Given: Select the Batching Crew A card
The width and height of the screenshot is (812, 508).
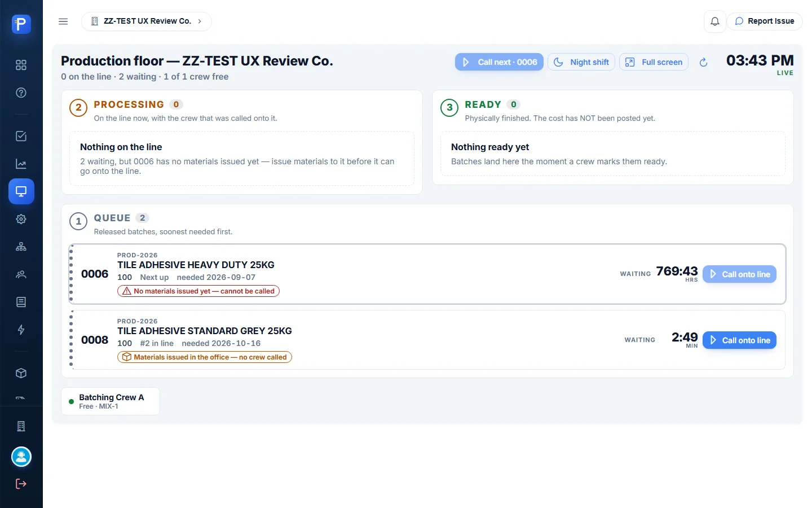Looking at the screenshot, I should pyautogui.click(x=111, y=401).
